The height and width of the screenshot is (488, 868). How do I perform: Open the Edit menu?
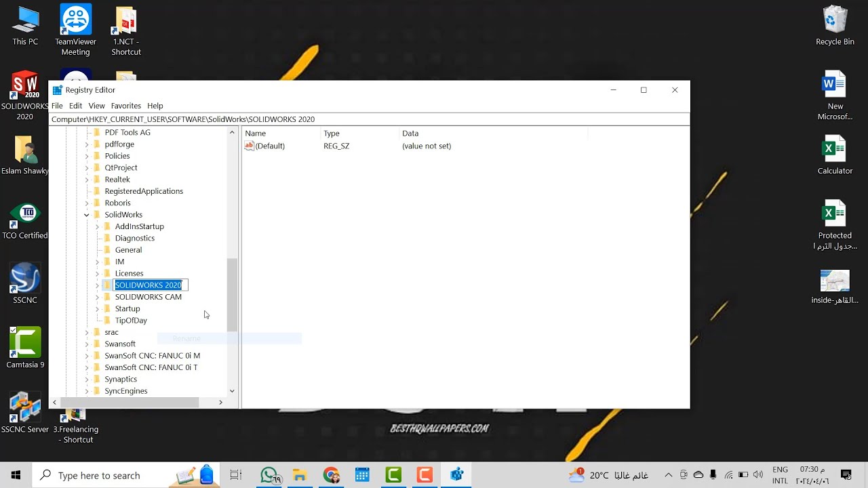pos(75,106)
